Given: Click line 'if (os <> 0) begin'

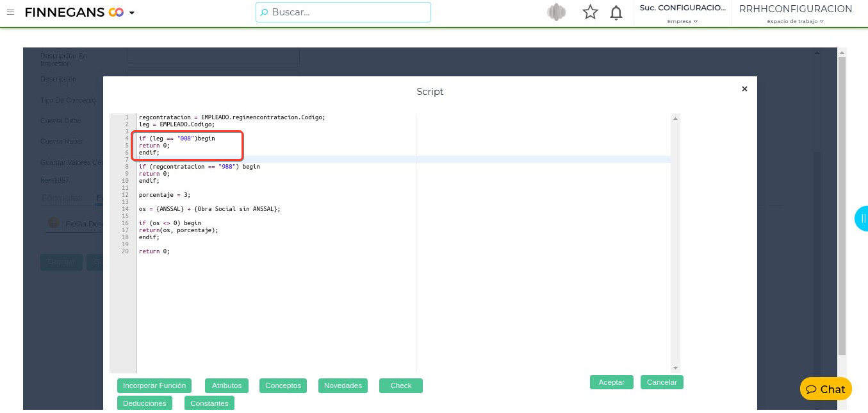Looking at the screenshot, I should [170, 223].
